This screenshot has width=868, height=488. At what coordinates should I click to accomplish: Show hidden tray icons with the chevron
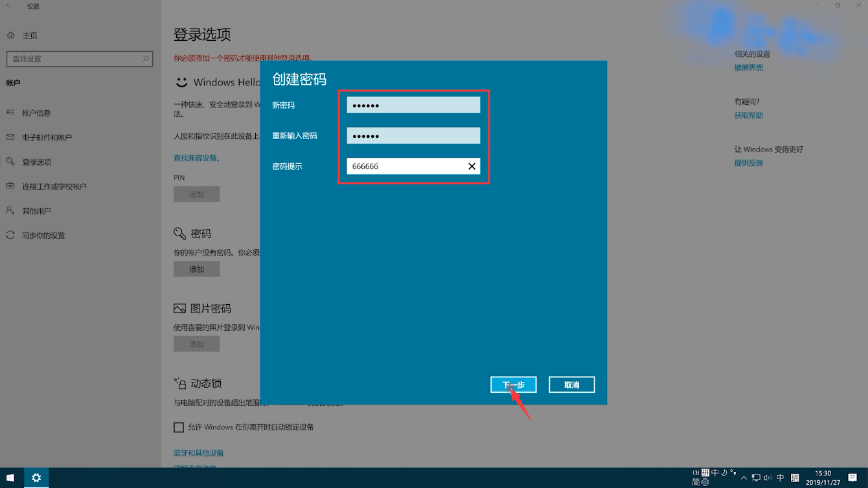click(x=744, y=478)
